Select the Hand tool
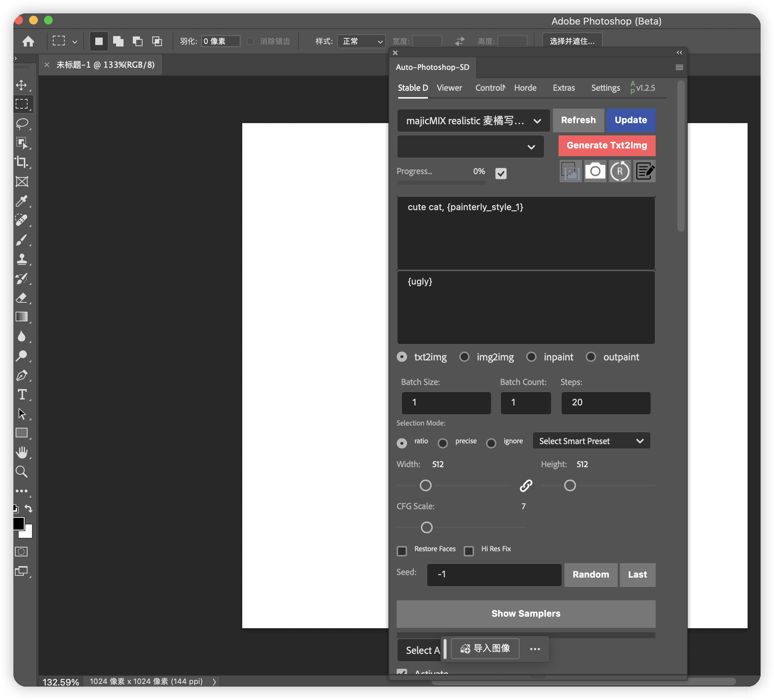 [x=22, y=452]
